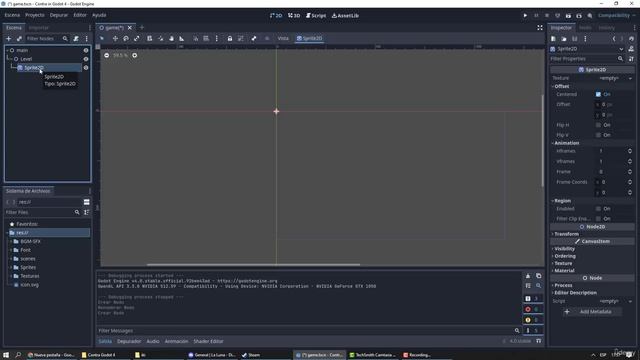Switch to the Depurador bottom tab
Image resolution: width=640 pixels, height=360 pixels.
(x=129, y=341)
